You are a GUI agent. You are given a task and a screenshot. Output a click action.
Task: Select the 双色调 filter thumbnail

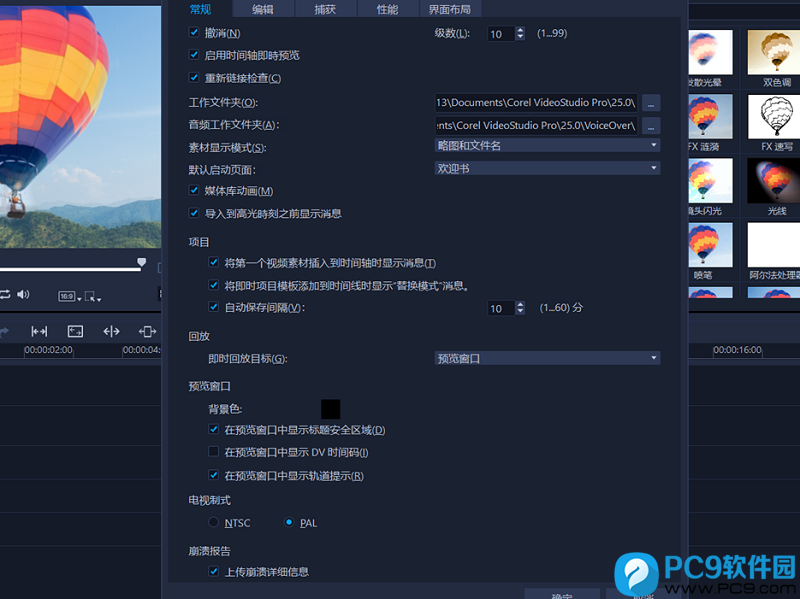[x=774, y=53]
